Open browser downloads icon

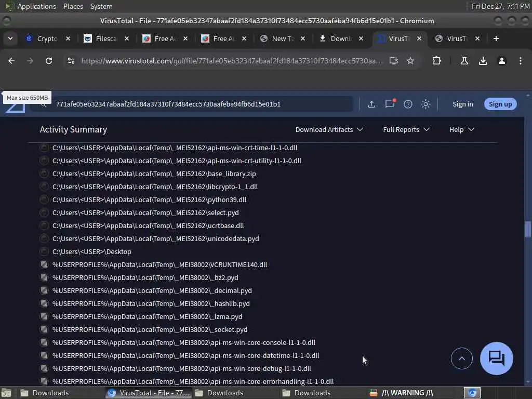[483, 61]
